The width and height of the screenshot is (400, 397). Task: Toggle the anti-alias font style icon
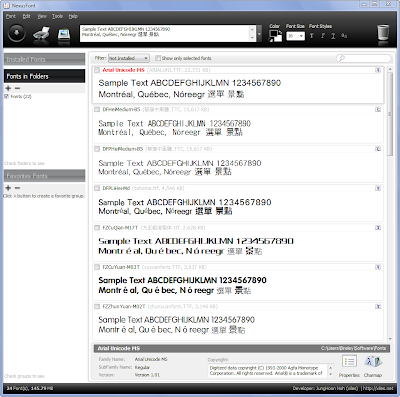(344, 36)
